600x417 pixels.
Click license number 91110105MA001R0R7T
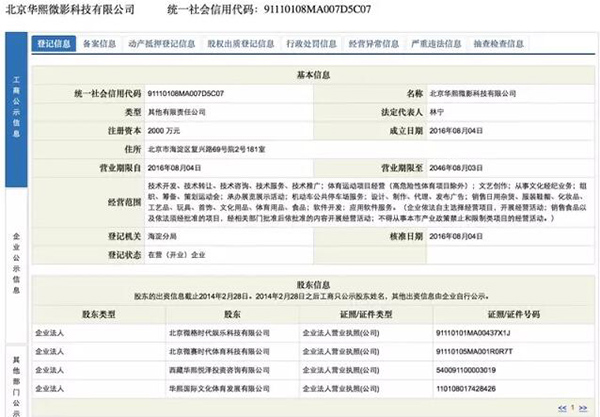tap(474, 351)
